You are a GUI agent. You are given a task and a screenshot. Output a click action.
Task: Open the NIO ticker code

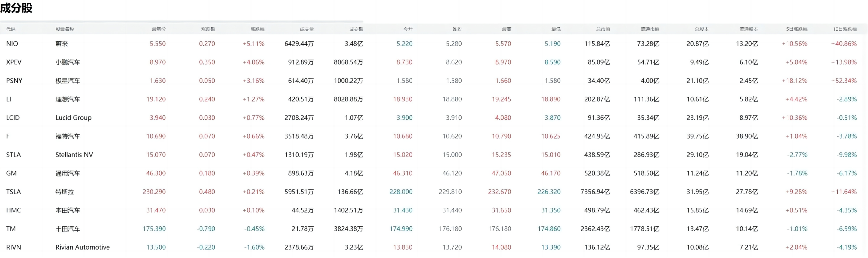click(12, 44)
